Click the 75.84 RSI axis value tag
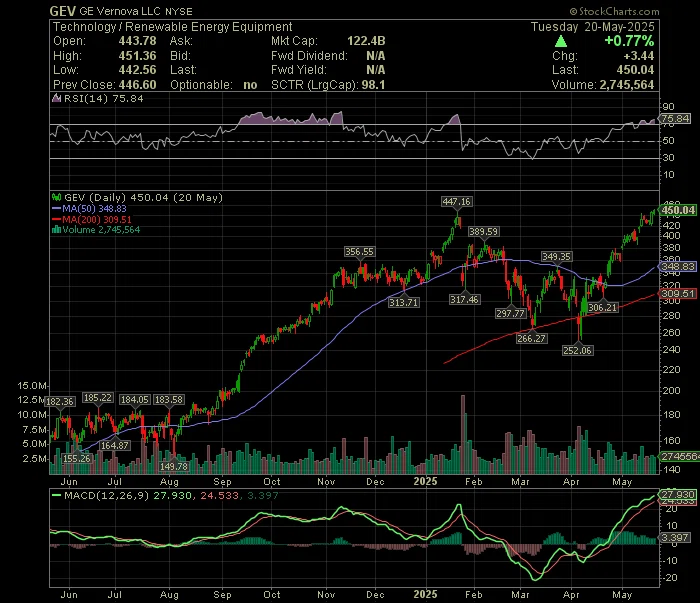700x603 pixels. point(675,119)
